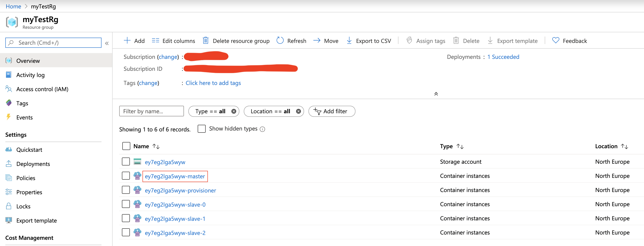644x246 pixels.
Task: Remove the Type filter with X icon
Action: click(x=234, y=111)
